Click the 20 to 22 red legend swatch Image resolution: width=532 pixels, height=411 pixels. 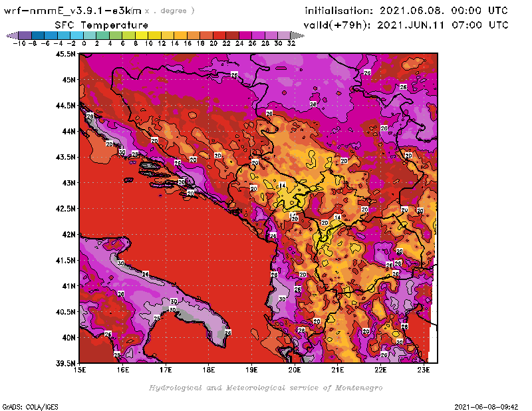(x=219, y=35)
